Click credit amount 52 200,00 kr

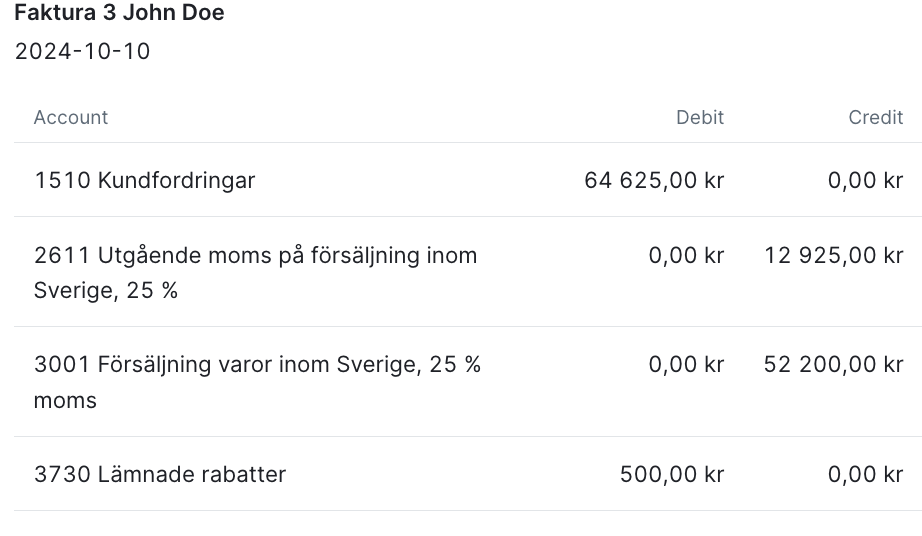(x=833, y=364)
